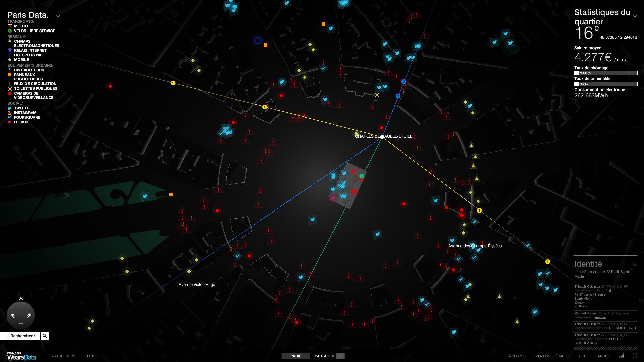This screenshot has height=362, width=644.
Task: Click the 'Taux de chômage' 9.00% bar
Action: pyautogui.click(x=605, y=73)
